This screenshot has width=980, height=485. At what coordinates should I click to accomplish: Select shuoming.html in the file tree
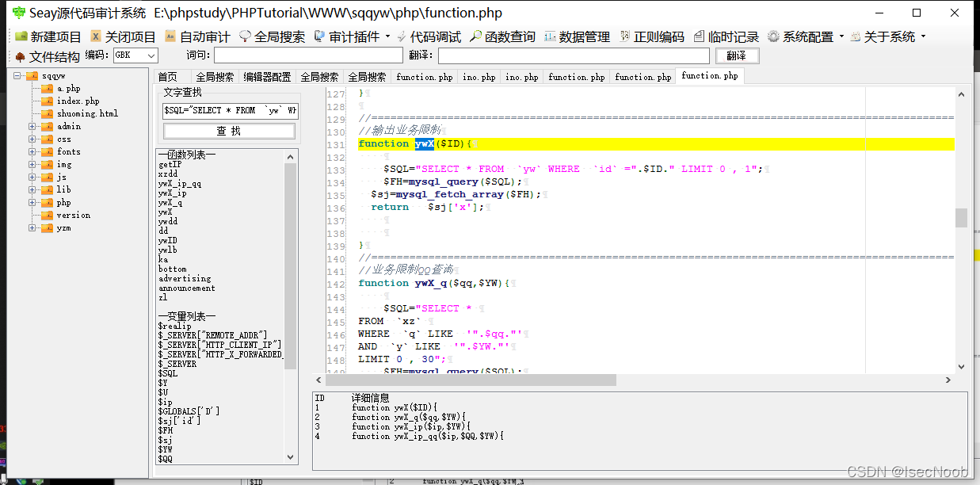87,114
